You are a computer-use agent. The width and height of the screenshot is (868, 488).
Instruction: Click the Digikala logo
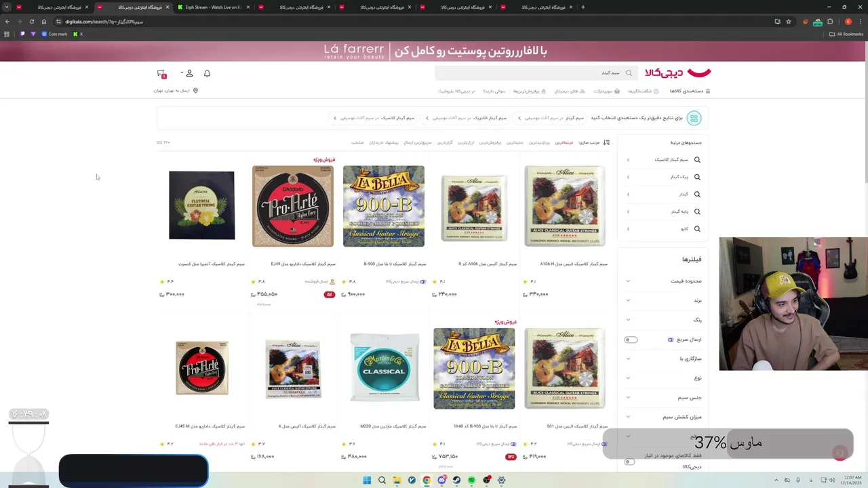click(677, 73)
